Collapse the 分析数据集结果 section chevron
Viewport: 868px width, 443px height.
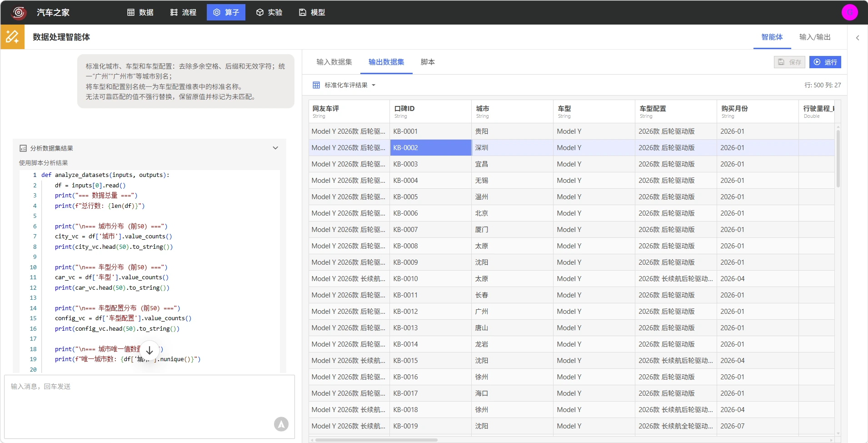tap(275, 148)
